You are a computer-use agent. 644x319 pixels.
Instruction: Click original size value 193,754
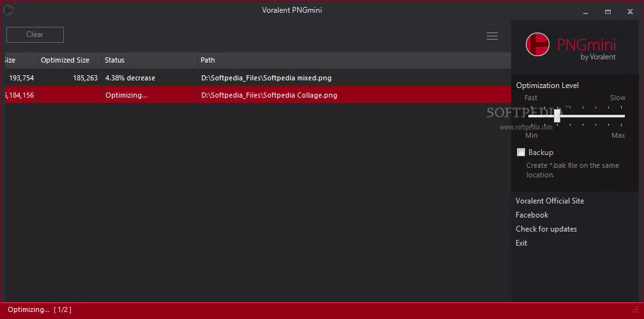click(21, 78)
